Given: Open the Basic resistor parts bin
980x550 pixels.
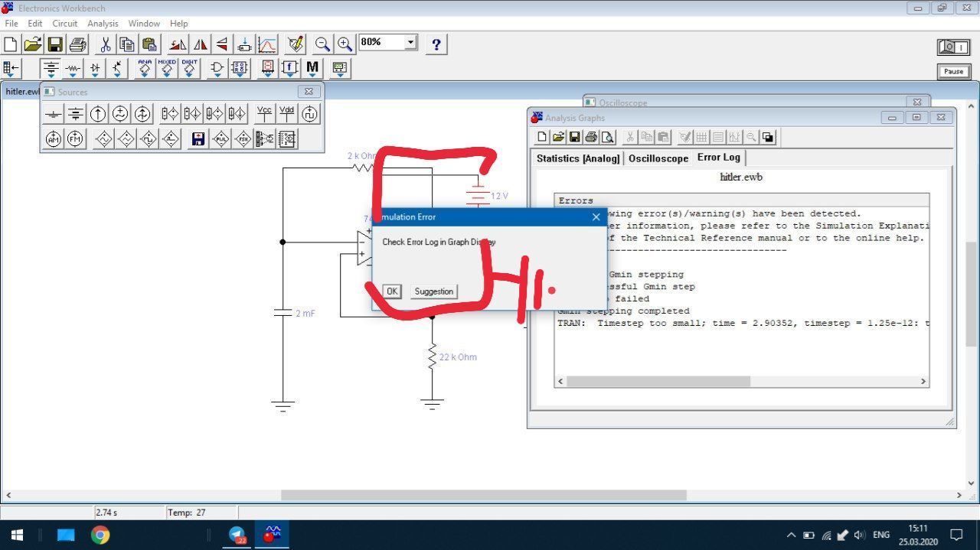Looking at the screenshot, I should pyautogui.click(x=73, y=69).
